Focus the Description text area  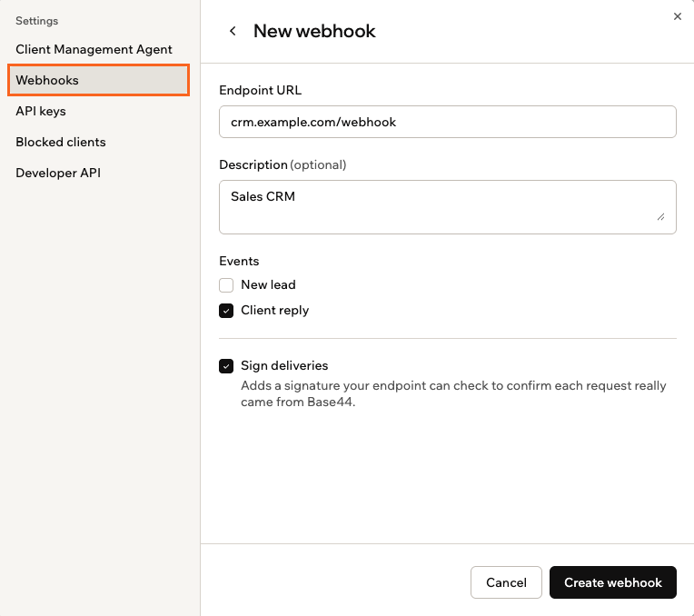click(448, 207)
